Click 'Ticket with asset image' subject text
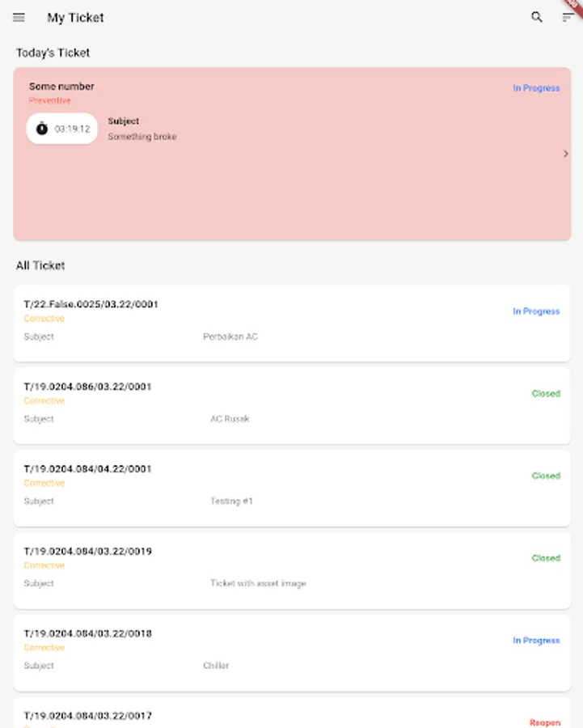 pyautogui.click(x=258, y=583)
